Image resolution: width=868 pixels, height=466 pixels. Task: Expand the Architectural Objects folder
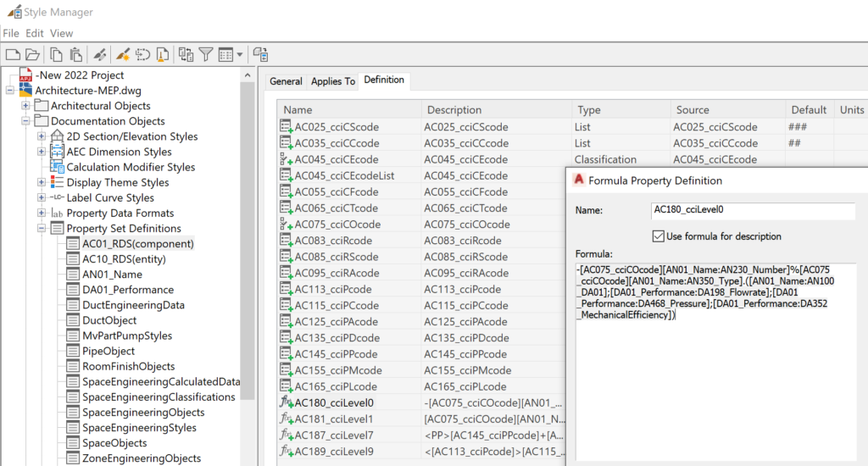25,105
